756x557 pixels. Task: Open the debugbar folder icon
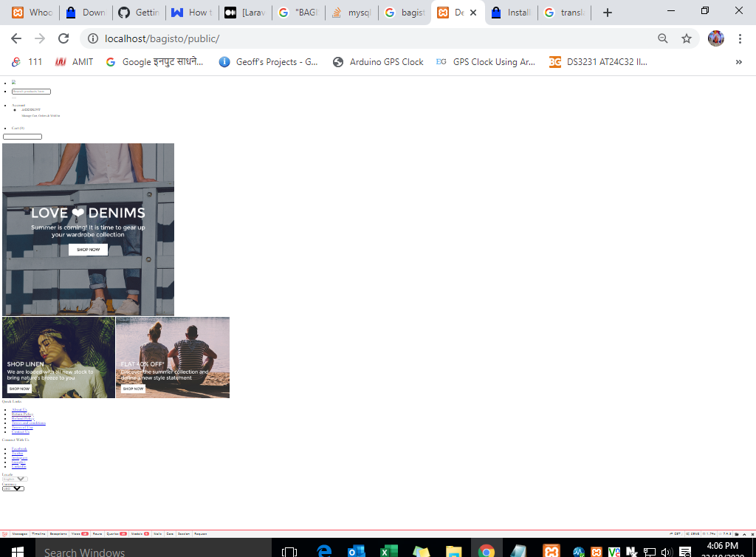click(x=737, y=534)
